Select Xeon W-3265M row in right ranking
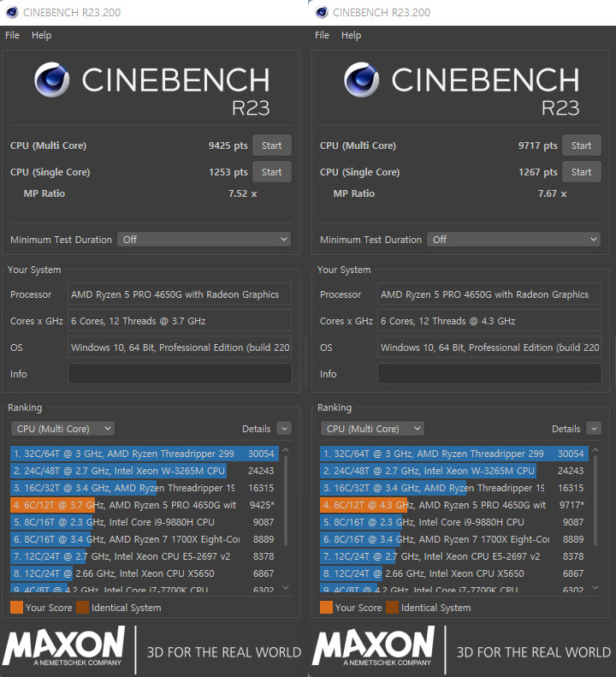The width and height of the screenshot is (616, 677). coord(454,471)
